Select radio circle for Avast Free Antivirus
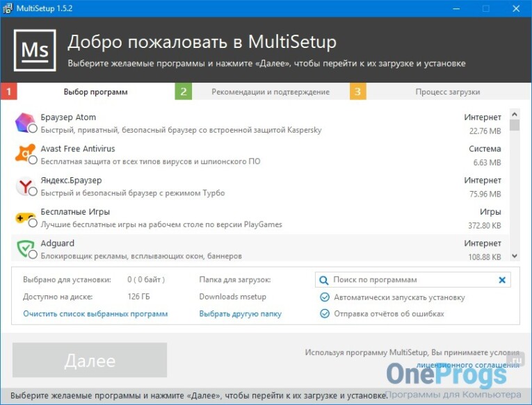 click(x=33, y=160)
